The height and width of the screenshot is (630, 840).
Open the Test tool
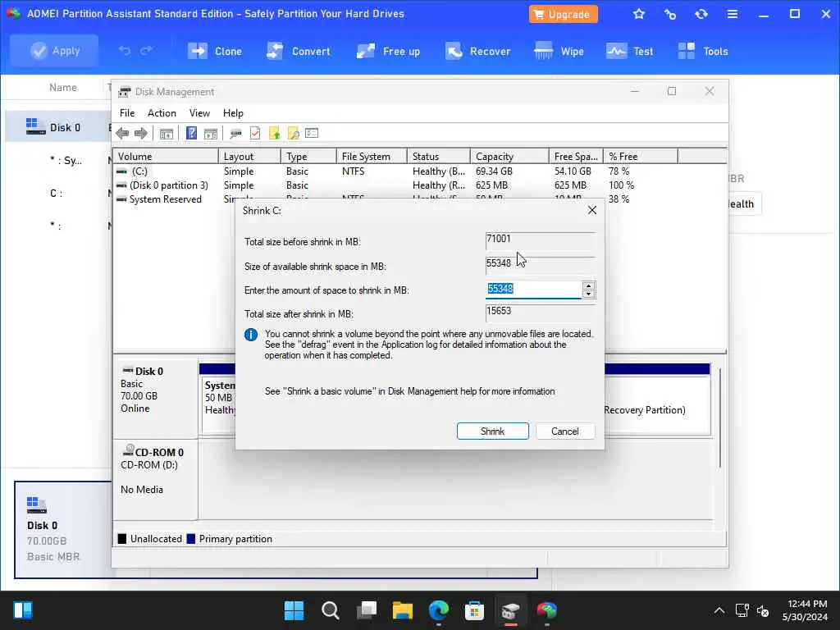point(629,52)
